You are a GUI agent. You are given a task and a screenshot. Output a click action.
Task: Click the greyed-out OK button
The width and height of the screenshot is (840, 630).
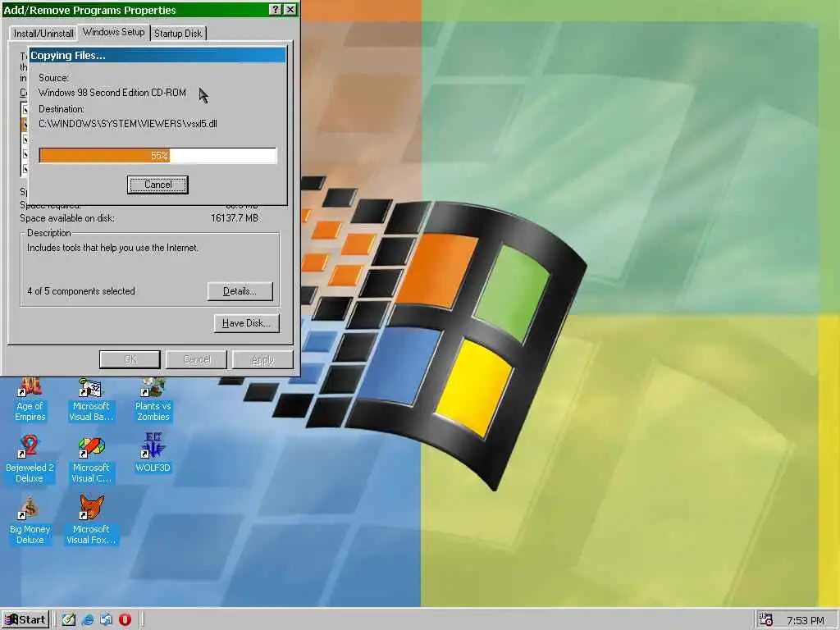tap(130, 359)
